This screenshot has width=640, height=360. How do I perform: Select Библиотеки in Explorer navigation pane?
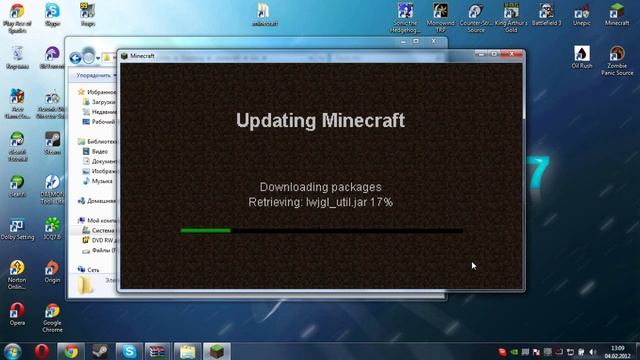pos(97,141)
